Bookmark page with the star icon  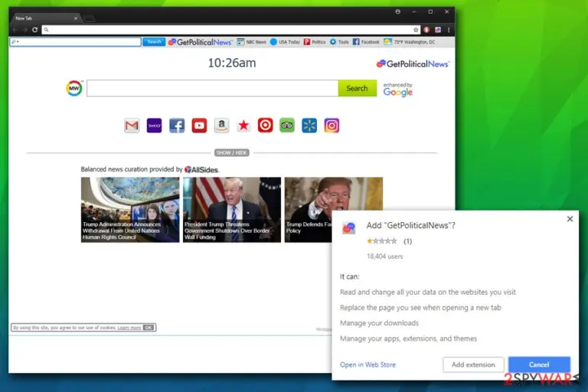(x=416, y=30)
